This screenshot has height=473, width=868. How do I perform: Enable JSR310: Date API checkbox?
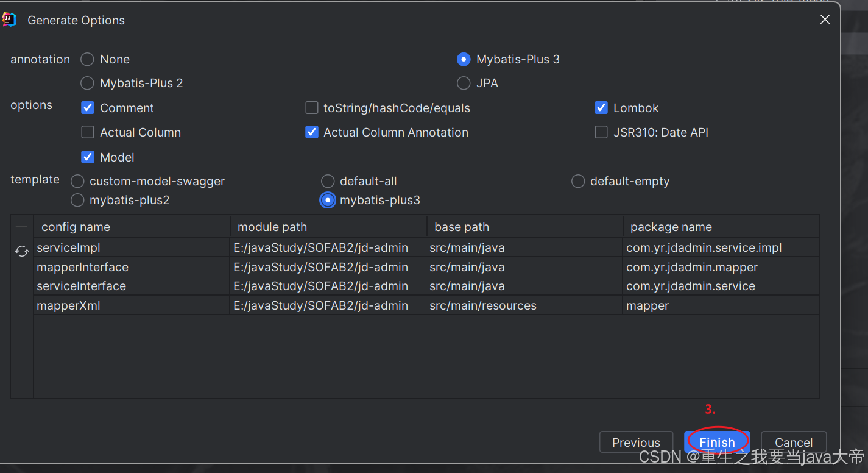(601, 132)
